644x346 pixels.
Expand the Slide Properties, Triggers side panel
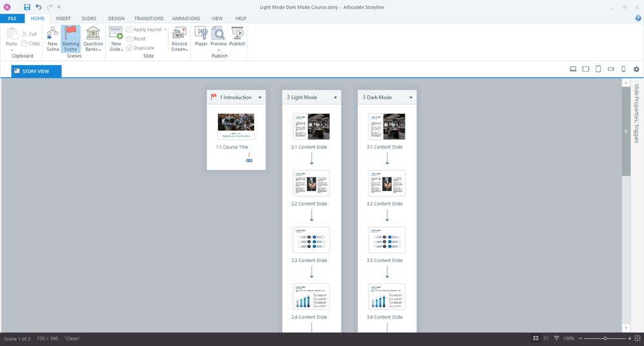(x=637, y=113)
